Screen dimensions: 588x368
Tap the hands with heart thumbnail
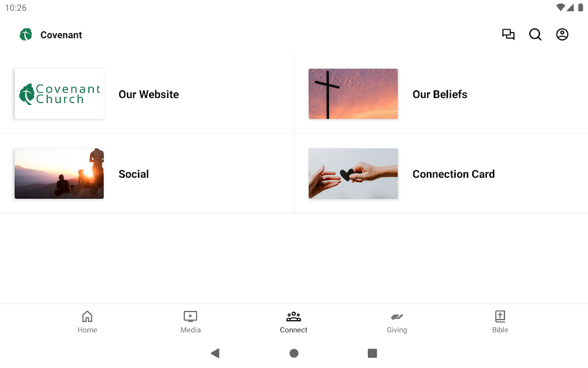pyautogui.click(x=353, y=173)
